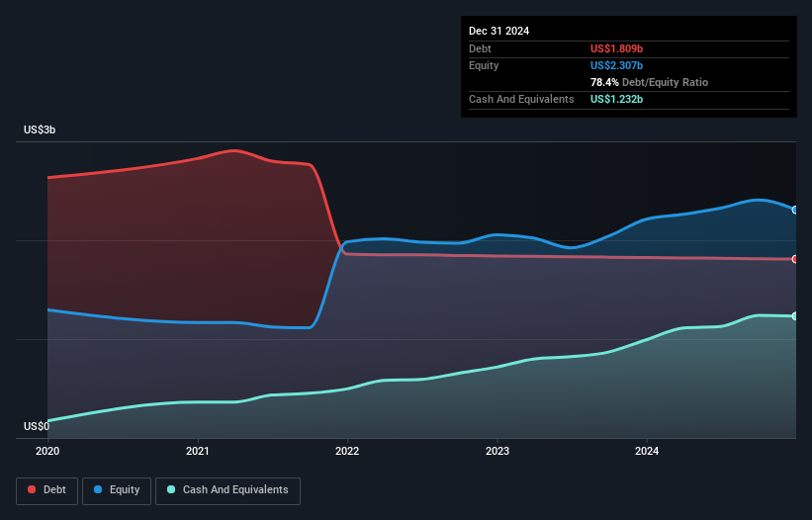
Task: Click the 78.4% Debt/Equity Ratio text
Action: (649, 82)
